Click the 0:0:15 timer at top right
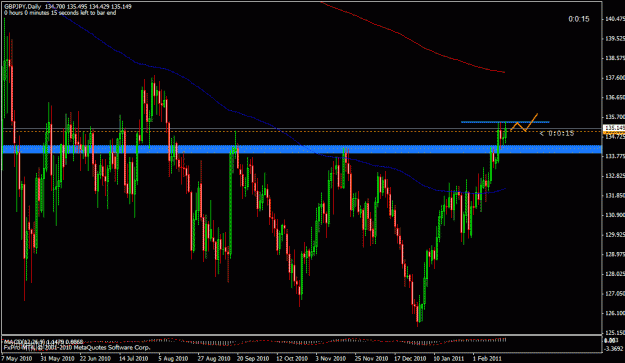 point(579,19)
